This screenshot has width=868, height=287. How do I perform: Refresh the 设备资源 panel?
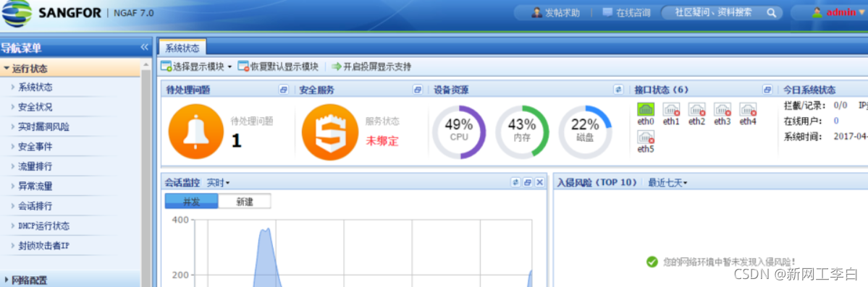tap(618, 90)
